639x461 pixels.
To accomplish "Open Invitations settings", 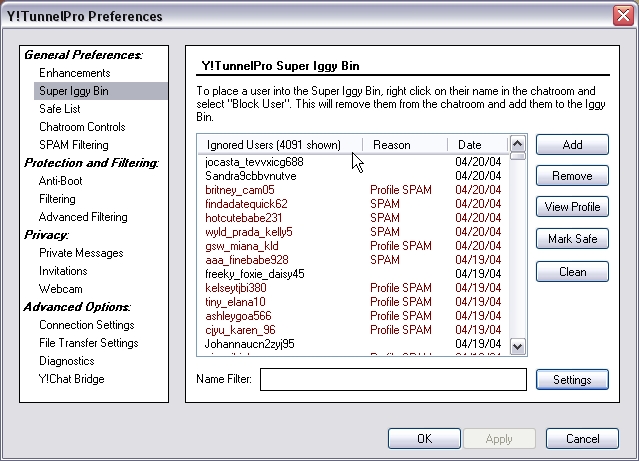I will pos(63,271).
